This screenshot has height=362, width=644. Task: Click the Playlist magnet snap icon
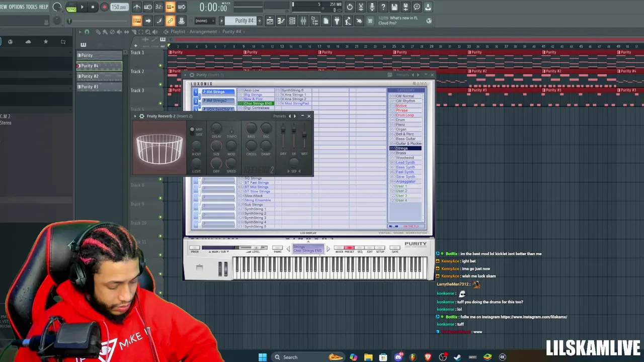tap(87, 32)
